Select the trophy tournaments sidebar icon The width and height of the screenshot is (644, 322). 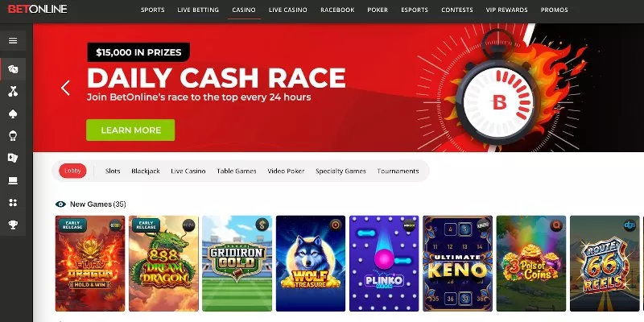coord(13,225)
